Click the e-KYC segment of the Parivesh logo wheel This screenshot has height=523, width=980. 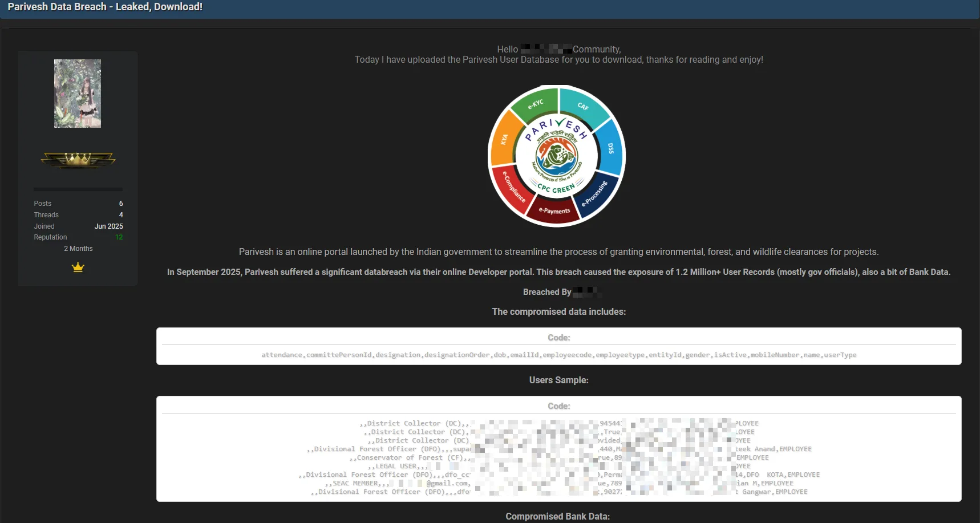[x=535, y=103]
